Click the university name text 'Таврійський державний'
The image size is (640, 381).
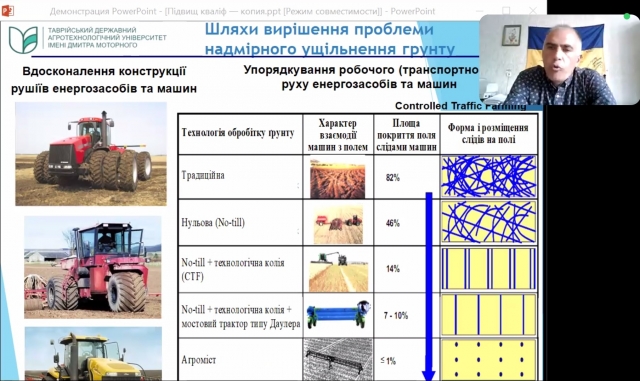click(x=92, y=30)
